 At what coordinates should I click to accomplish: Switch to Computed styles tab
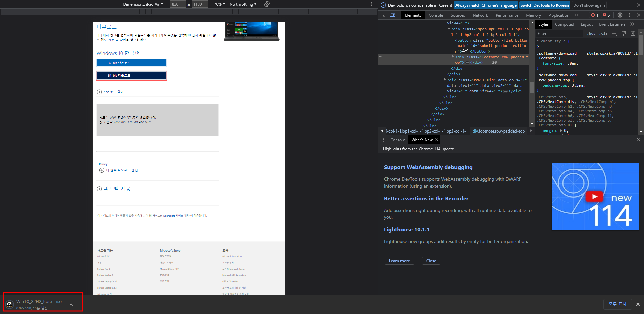click(x=565, y=24)
